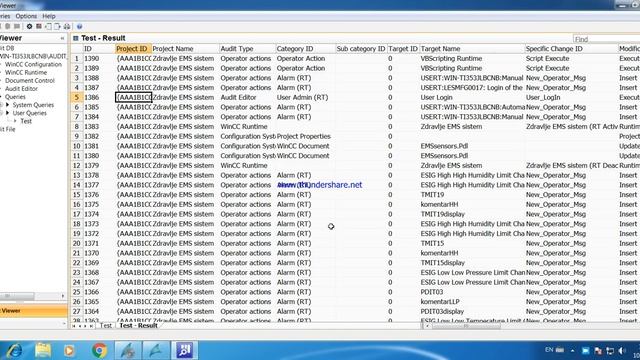Select row header number 5

(76, 98)
